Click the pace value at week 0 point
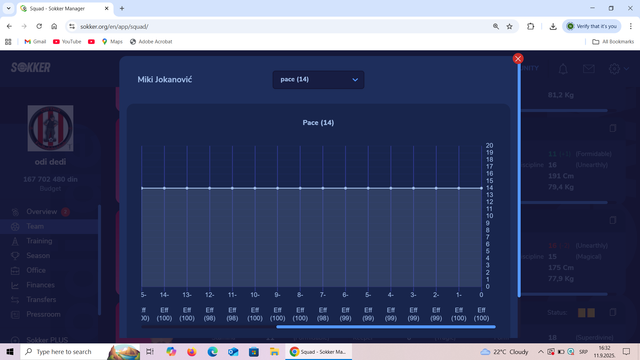This screenshot has height=360, width=640. tap(482, 188)
